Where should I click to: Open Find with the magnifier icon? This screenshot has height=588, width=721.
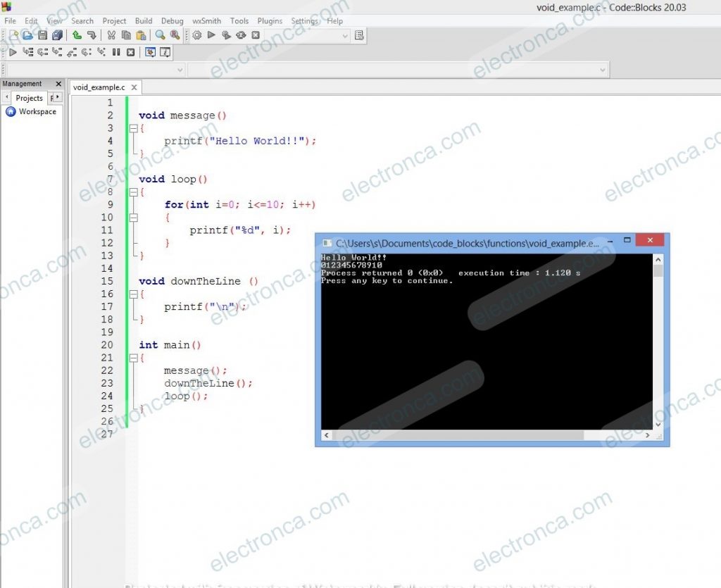(x=160, y=35)
